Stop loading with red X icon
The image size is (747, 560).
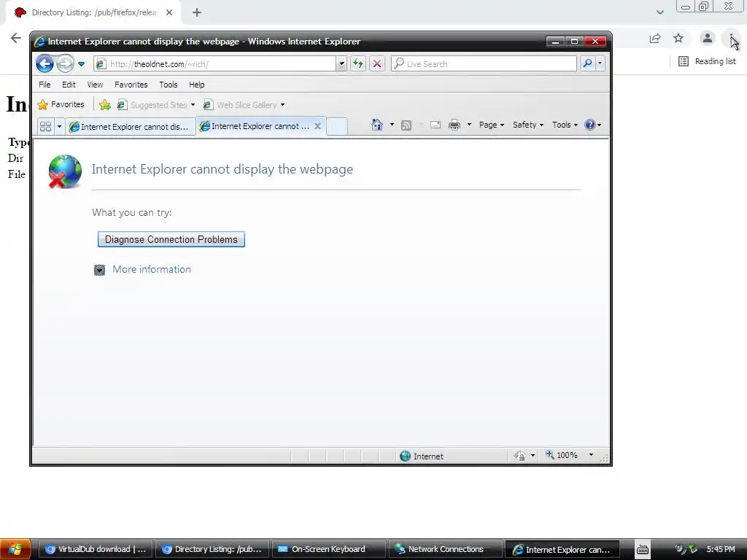pos(377,64)
